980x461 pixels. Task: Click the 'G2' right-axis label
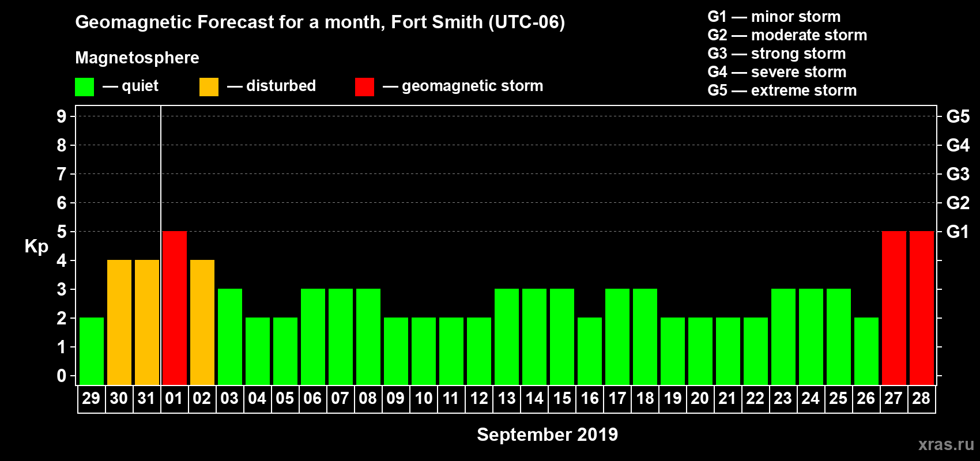pyautogui.click(x=958, y=203)
